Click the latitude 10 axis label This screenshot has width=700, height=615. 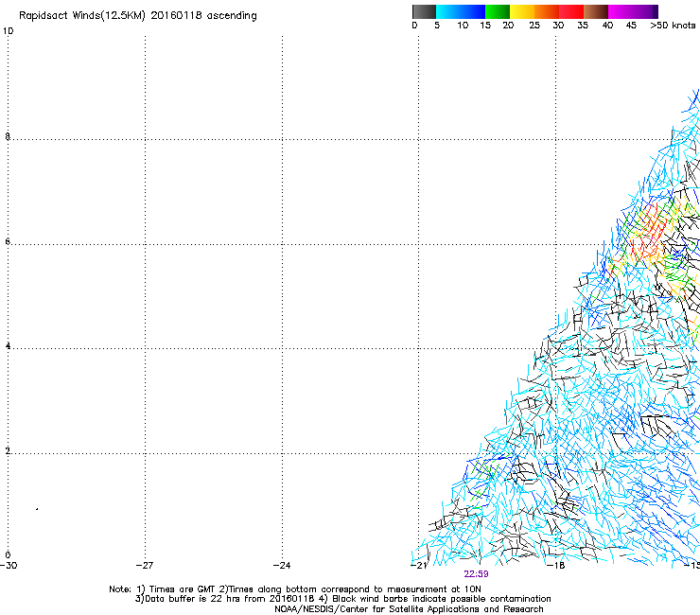coord(8,31)
